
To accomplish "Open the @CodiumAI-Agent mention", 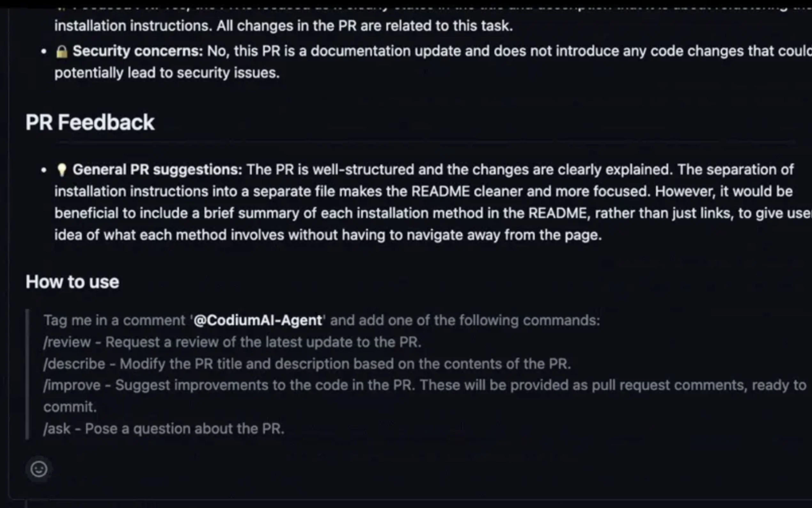I will [x=258, y=320].
